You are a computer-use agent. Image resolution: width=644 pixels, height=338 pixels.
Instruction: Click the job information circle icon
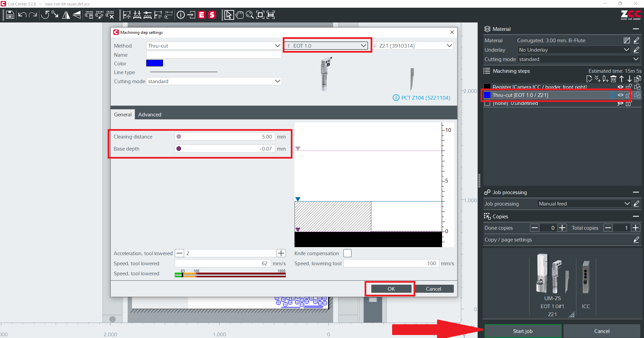[181, 15]
